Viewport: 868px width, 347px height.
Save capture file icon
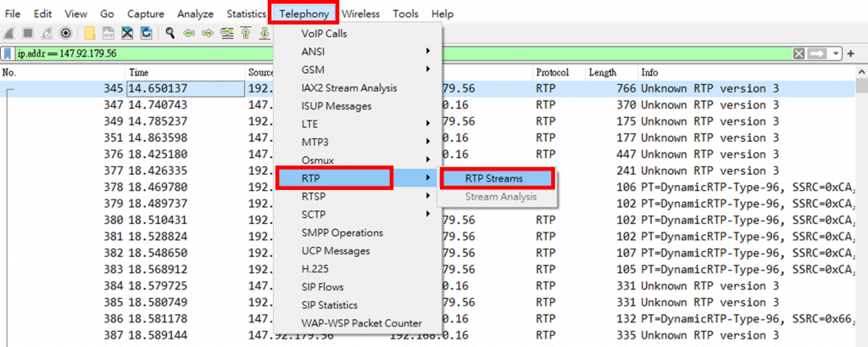109,33
